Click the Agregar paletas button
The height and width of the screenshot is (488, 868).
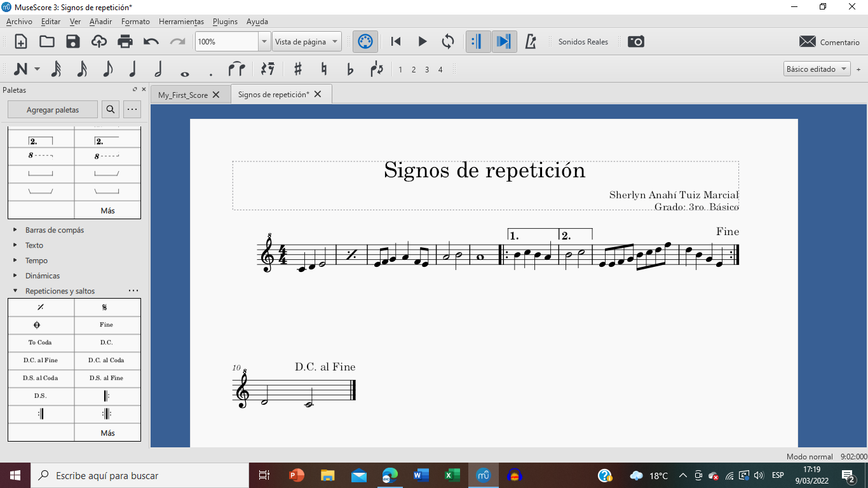tap(53, 110)
